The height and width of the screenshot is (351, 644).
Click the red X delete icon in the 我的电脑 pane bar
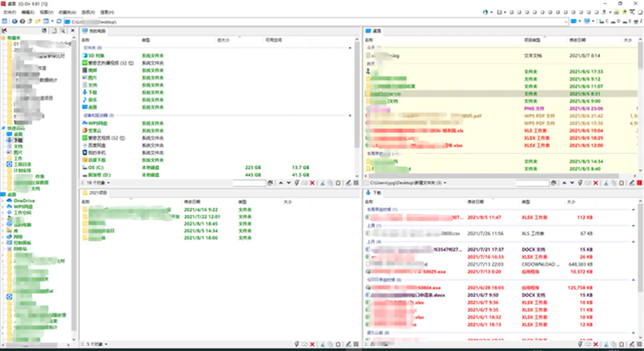[x=312, y=183]
